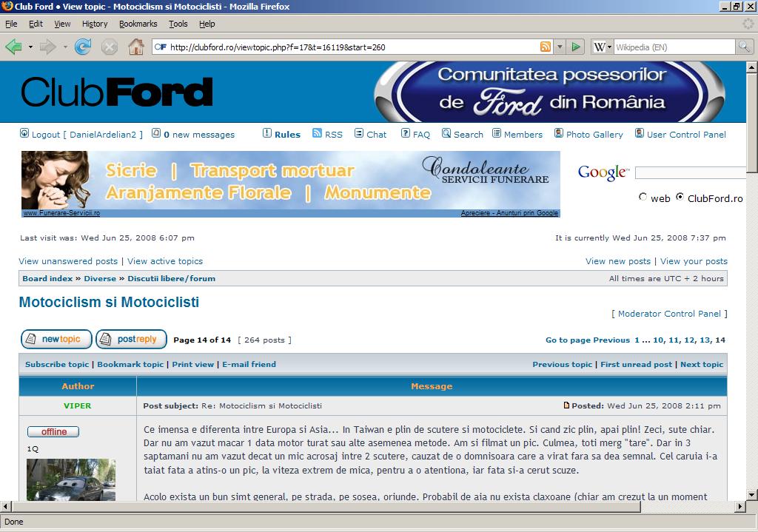Expand the address bar history dropdown

pyautogui.click(x=560, y=47)
